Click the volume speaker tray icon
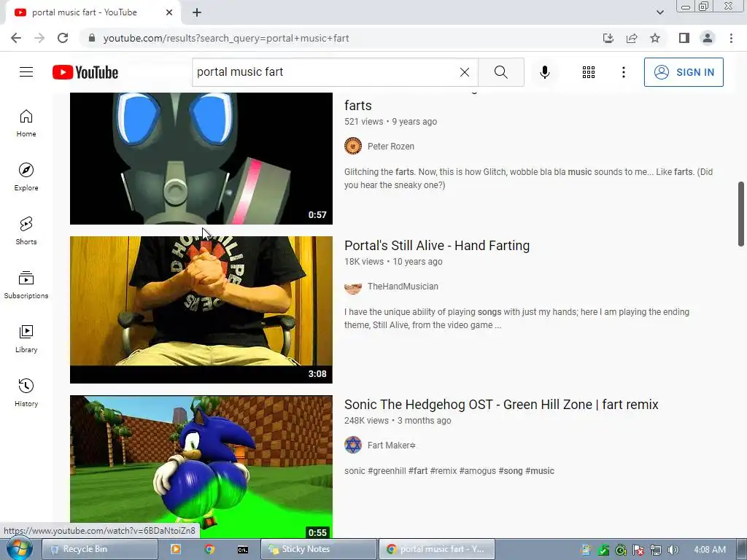This screenshot has height=560, width=747. pos(673,550)
